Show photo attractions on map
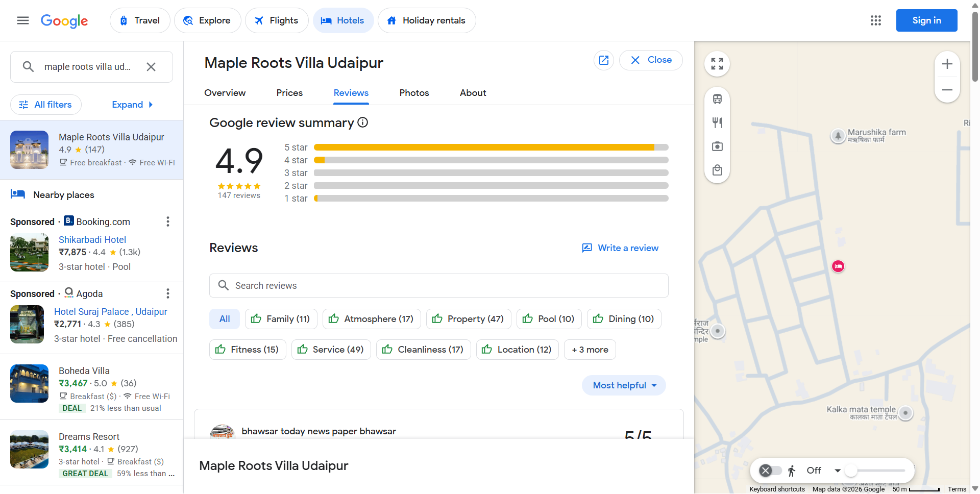Image resolution: width=980 pixels, height=494 pixels. (x=717, y=146)
